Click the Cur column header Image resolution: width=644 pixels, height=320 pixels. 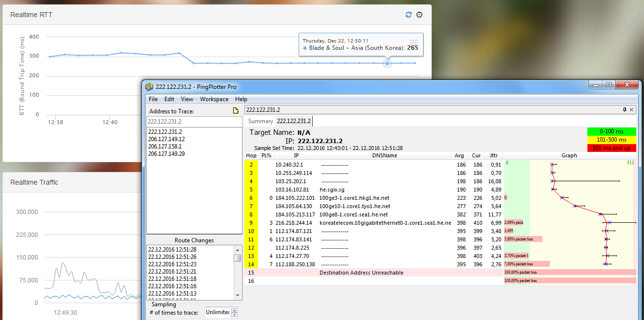tap(476, 155)
